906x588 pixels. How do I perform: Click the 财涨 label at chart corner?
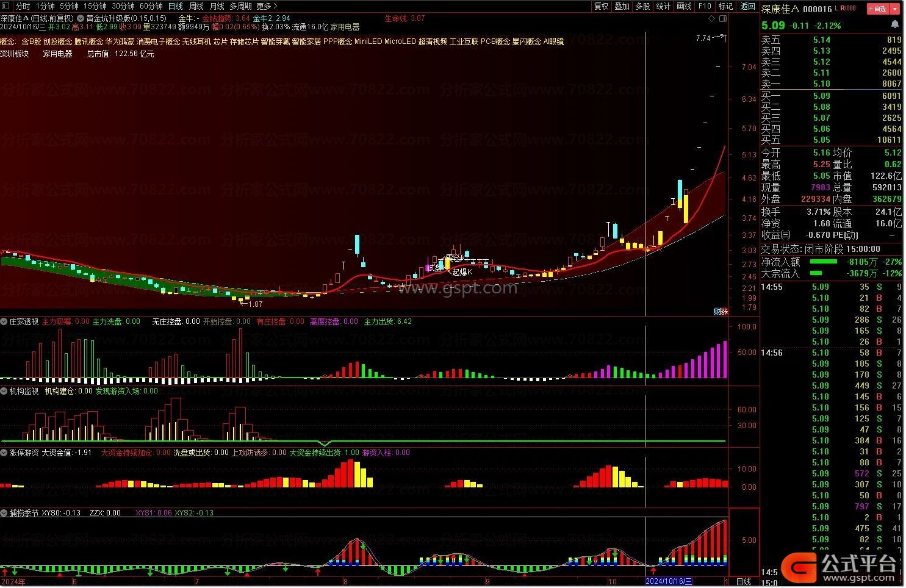721,312
